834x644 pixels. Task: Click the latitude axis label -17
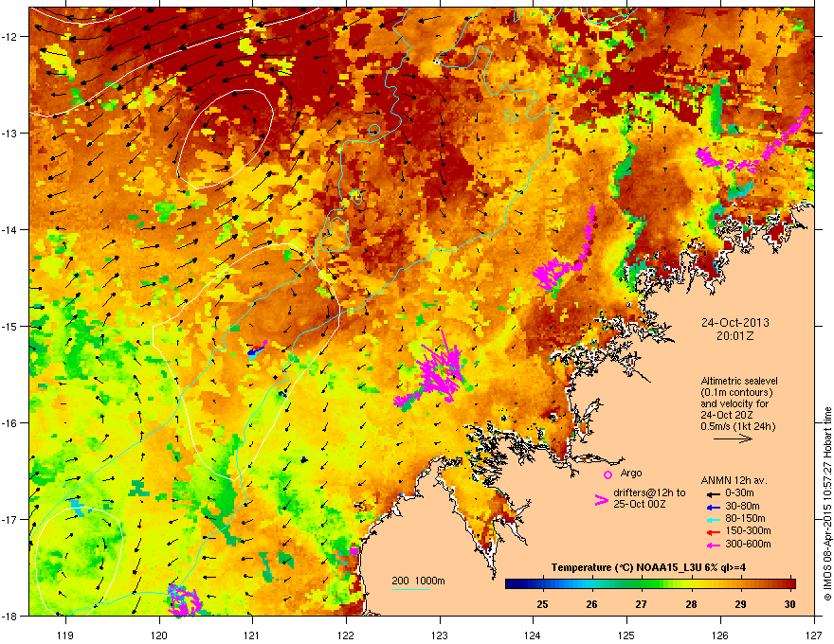tap(10, 519)
